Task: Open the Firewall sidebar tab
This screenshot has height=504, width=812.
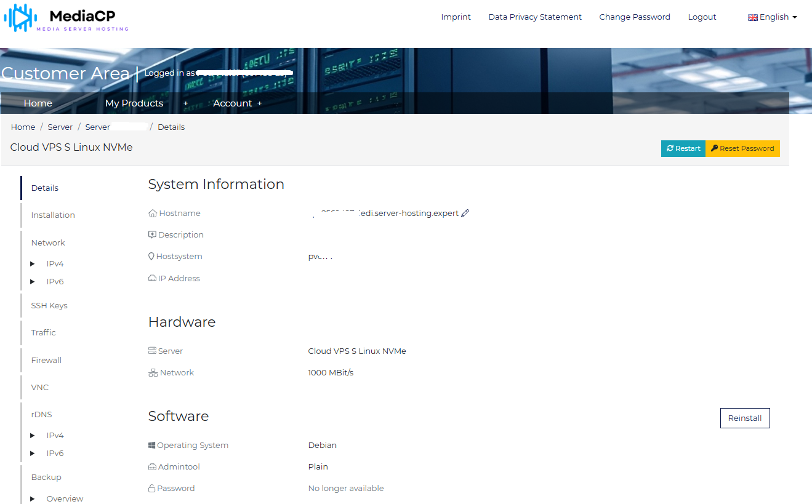Action: [x=46, y=361]
